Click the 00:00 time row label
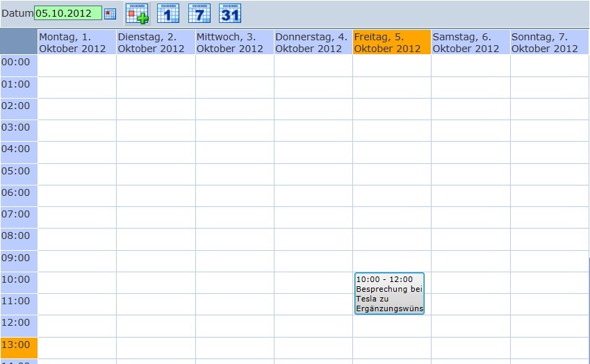The width and height of the screenshot is (590, 364). tap(19, 63)
